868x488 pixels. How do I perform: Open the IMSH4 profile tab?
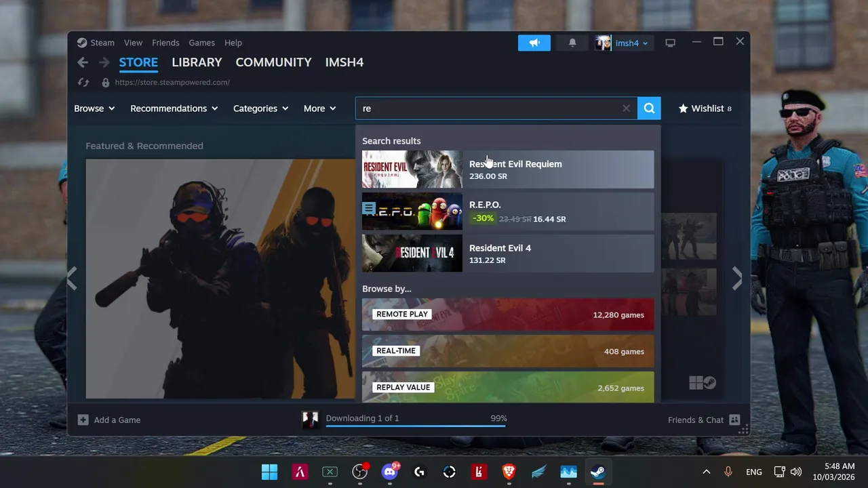coord(344,62)
